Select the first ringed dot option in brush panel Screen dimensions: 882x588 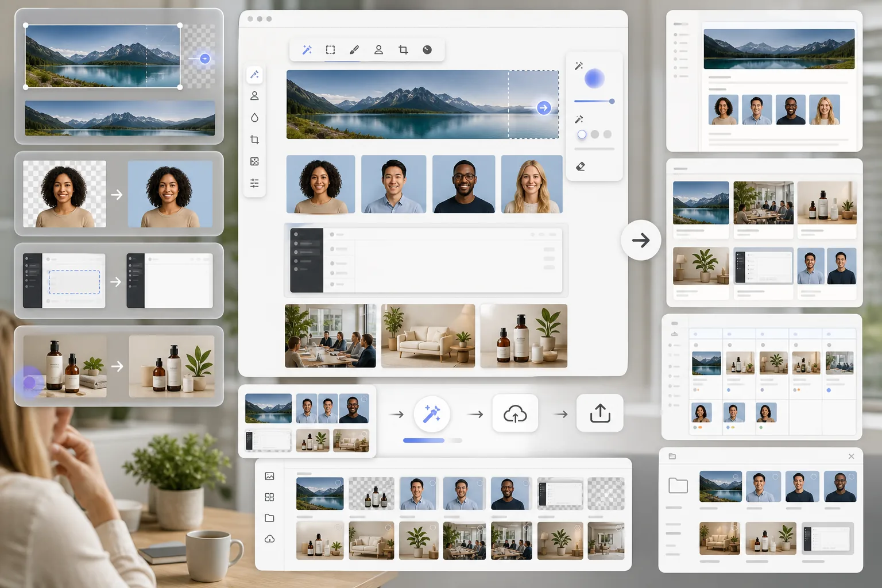tap(582, 134)
